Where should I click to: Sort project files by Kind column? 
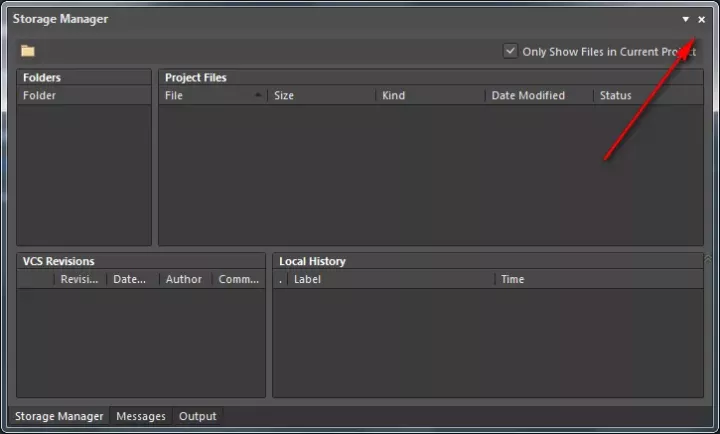[x=428, y=96]
